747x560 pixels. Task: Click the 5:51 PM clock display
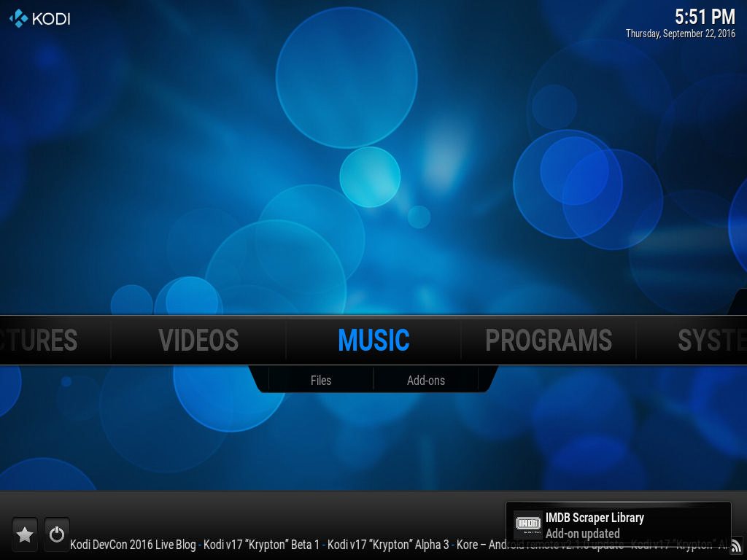(x=705, y=17)
